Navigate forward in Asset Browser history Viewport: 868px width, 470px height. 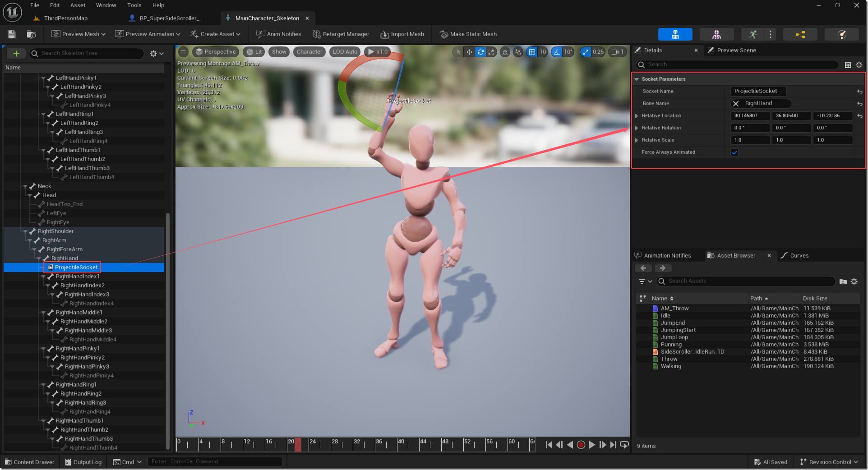662,268
